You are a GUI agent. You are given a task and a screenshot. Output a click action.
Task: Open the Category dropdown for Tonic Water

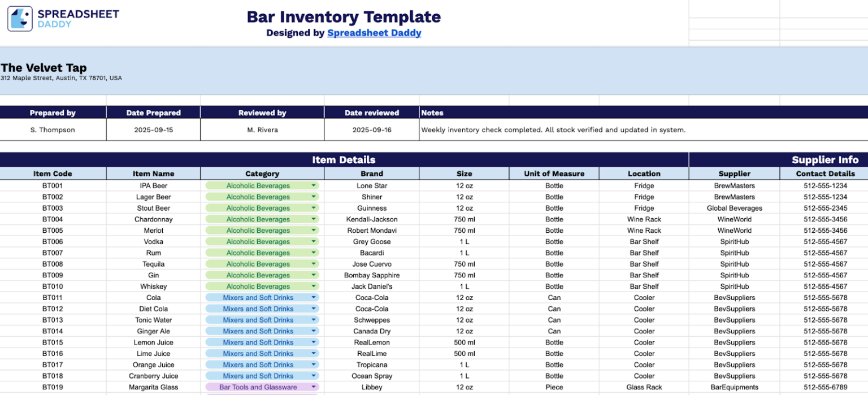(314, 320)
